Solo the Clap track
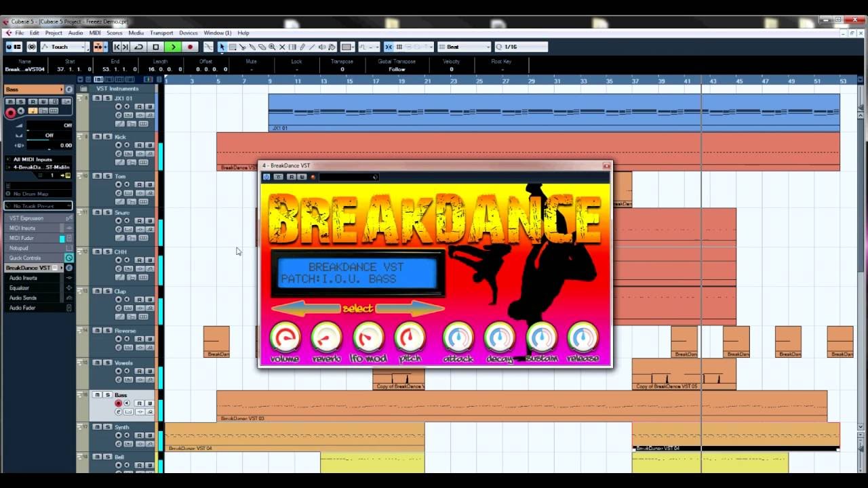The height and width of the screenshot is (488, 868). click(107, 291)
